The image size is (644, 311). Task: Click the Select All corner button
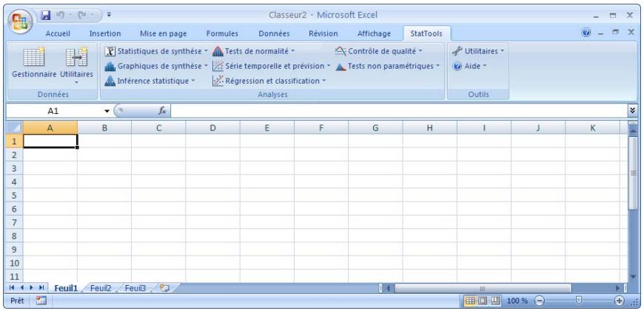coord(16,128)
